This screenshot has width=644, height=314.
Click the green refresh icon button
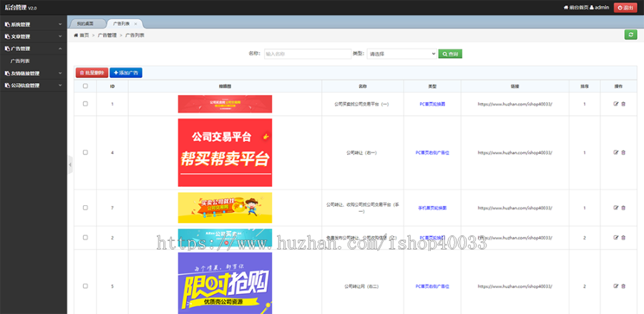coord(630,34)
